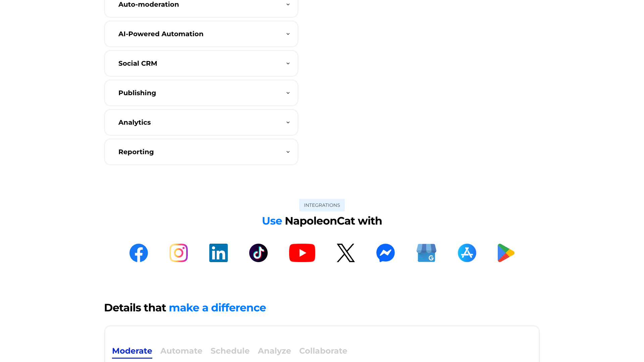The height and width of the screenshot is (362, 644).
Task: Click the LinkedIn integration icon
Action: click(x=218, y=253)
